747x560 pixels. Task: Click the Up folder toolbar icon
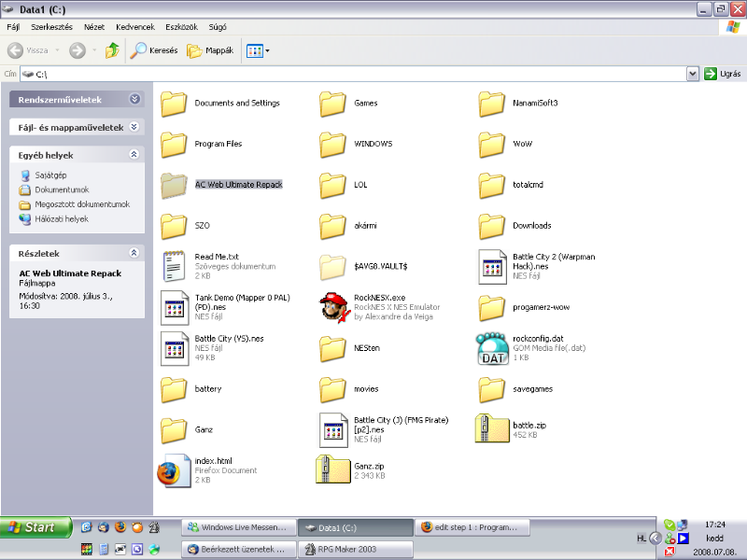112,50
